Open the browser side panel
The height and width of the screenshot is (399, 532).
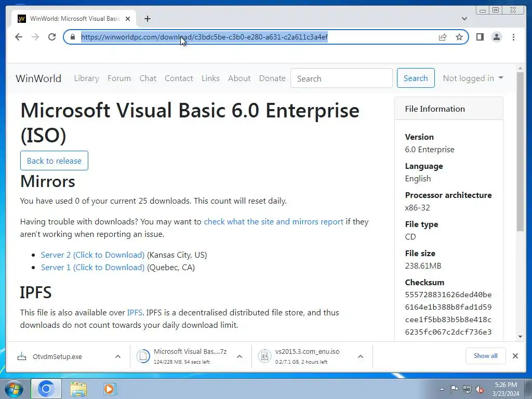pos(480,37)
